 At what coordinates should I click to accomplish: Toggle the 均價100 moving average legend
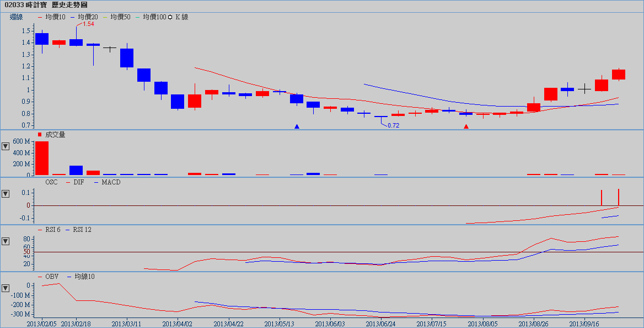coord(151,17)
